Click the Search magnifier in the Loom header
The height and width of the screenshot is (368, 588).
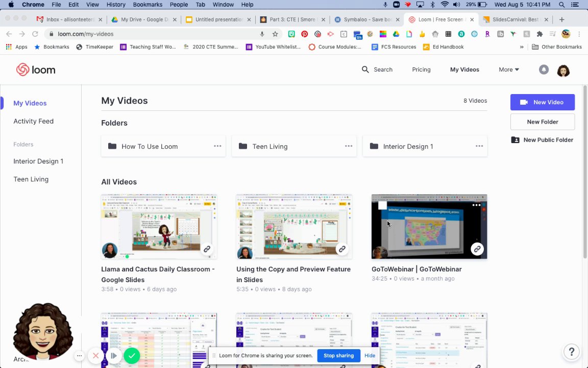[x=365, y=70]
